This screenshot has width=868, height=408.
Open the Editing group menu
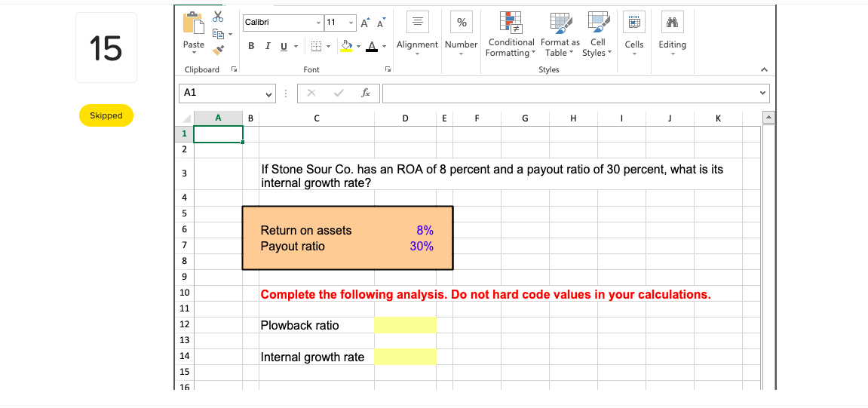pyautogui.click(x=672, y=35)
